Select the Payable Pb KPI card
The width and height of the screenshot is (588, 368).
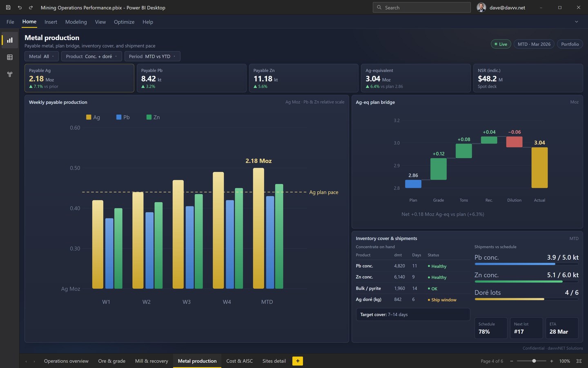[x=192, y=78]
